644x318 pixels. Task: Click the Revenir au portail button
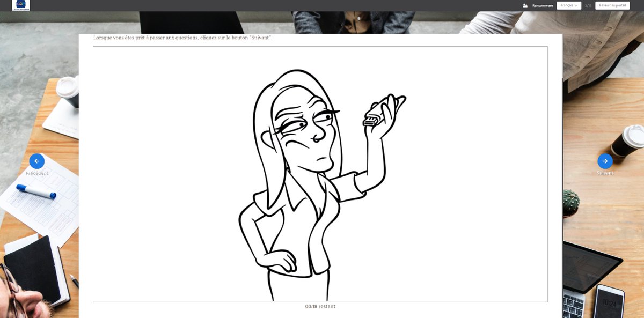612,5
